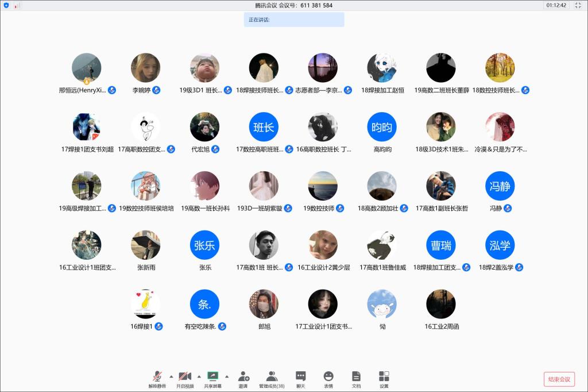Open 管理成员(38) member management

tap(272, 379)
